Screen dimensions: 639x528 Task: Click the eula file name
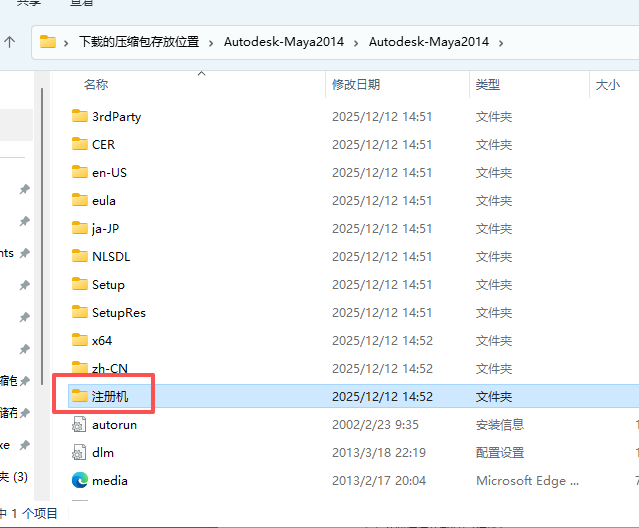(x=104, y=201)
